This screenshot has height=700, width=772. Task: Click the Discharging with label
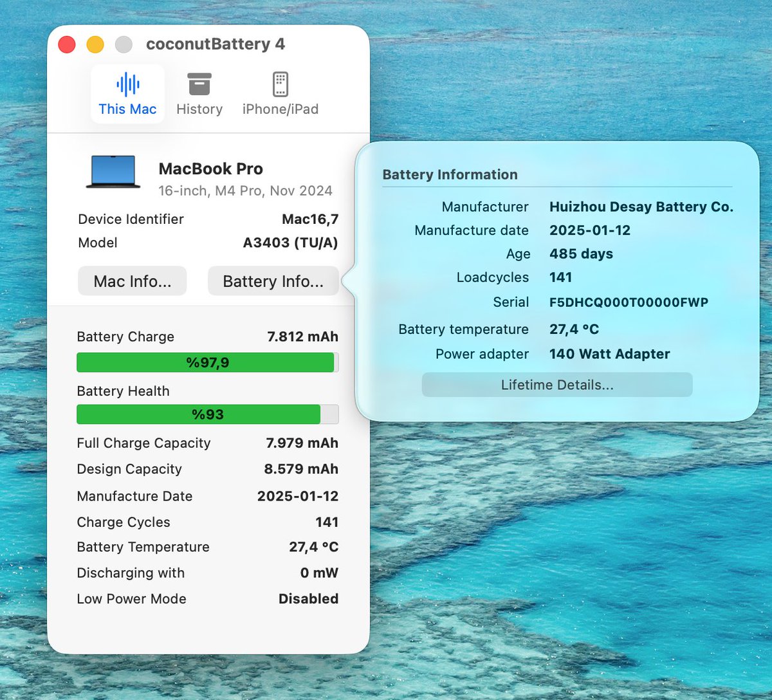(x=131, y=573)
